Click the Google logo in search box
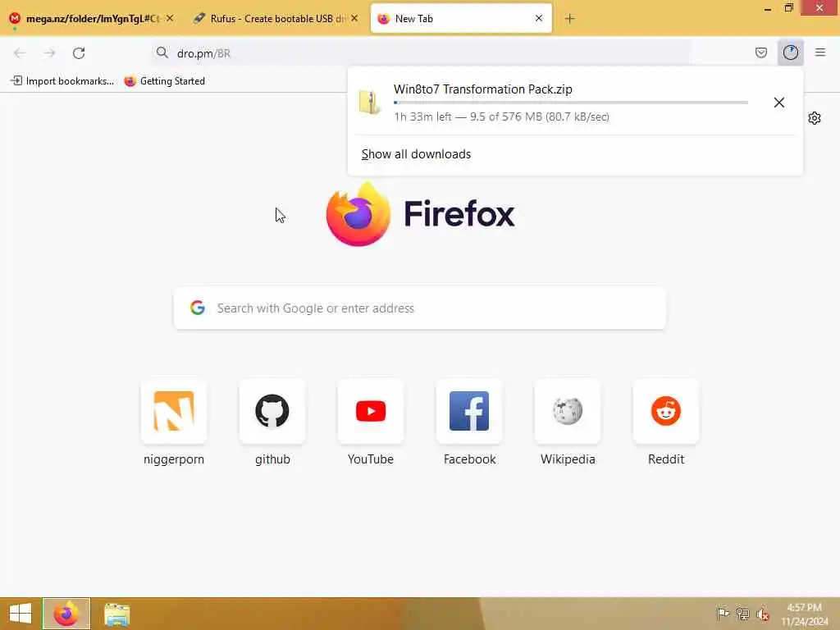Screen dimensions: 840x630 pyautogui.click(x=198, y=308)
